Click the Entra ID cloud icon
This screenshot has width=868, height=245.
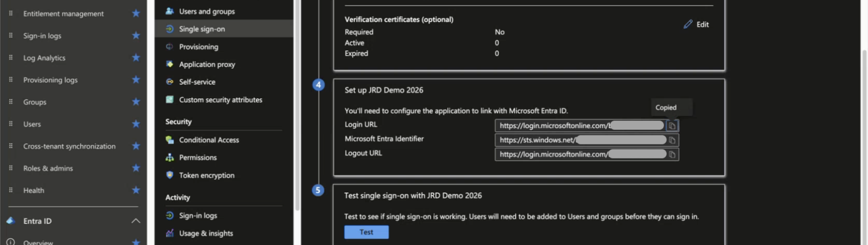[11, 221]
